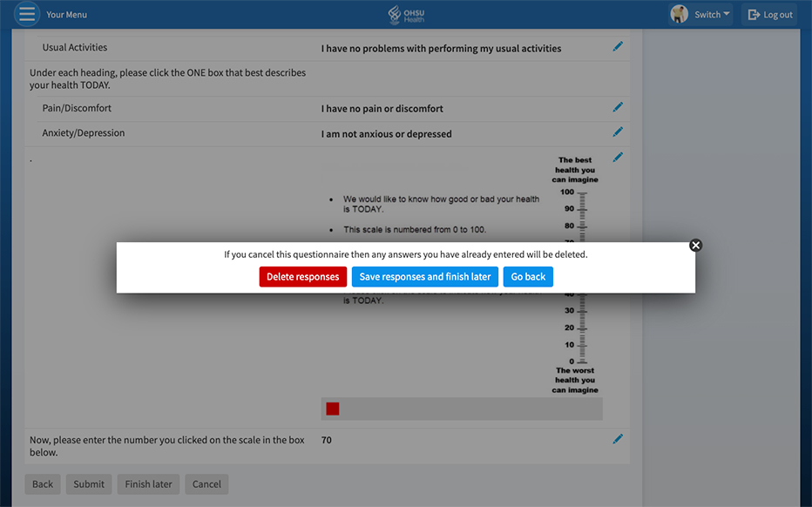This screenshot has height=507, width=812.
Task: Expand the Switch user dropdown
Action: point(711,15)
